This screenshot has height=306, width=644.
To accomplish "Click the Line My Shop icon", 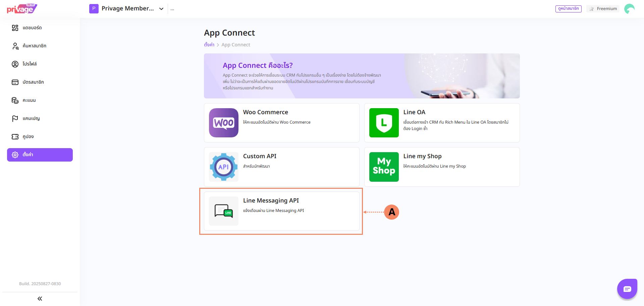I will click(384, 167).
